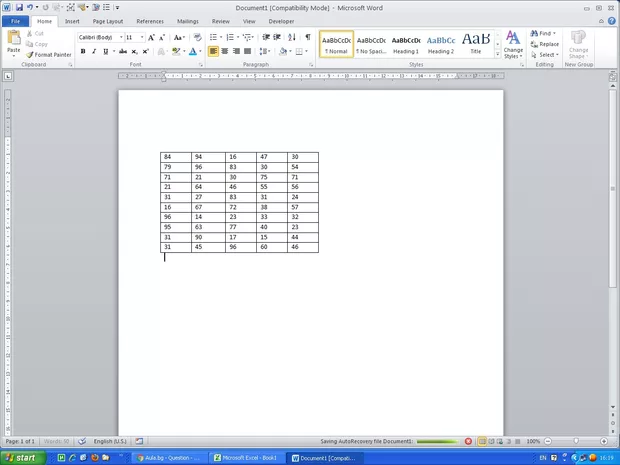Click the Format Painter tool
This screenshot has height=465, width=620.
49,55
